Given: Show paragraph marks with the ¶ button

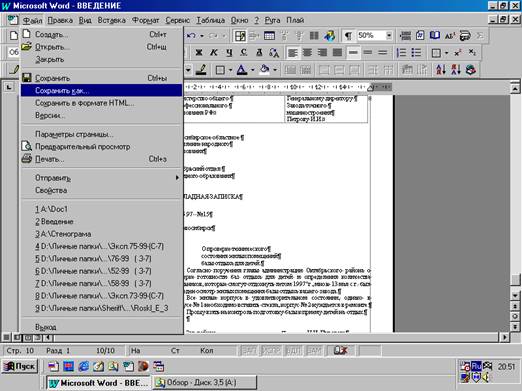Looking at the screenshot, I should tap(348, 35).
